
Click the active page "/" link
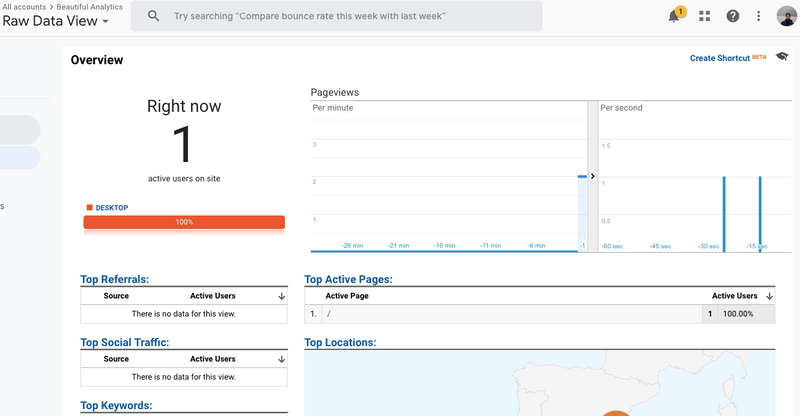coord(329,314)
